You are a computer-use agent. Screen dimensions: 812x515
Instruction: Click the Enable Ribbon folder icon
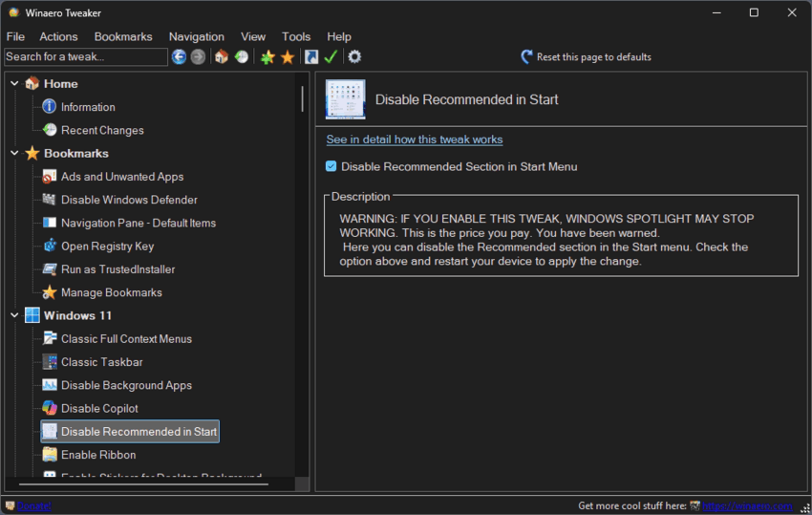coord(49,455)
